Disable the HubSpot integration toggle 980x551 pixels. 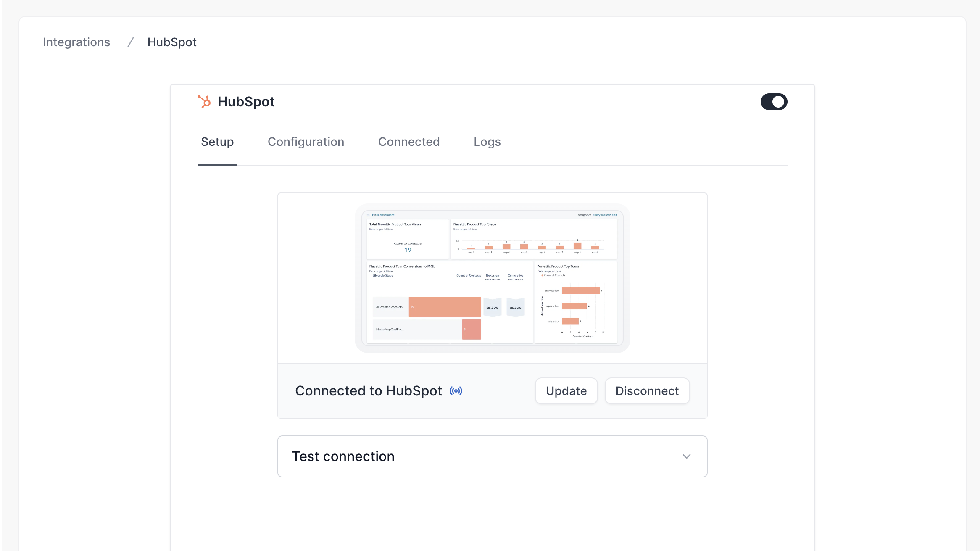coord(774,101)
